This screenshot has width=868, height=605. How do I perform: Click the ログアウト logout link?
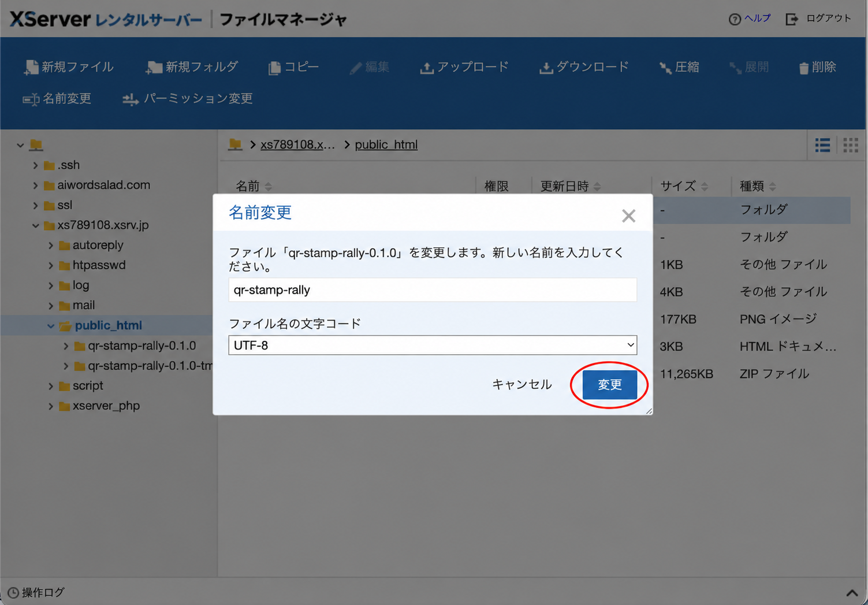(x=818, y=18)
